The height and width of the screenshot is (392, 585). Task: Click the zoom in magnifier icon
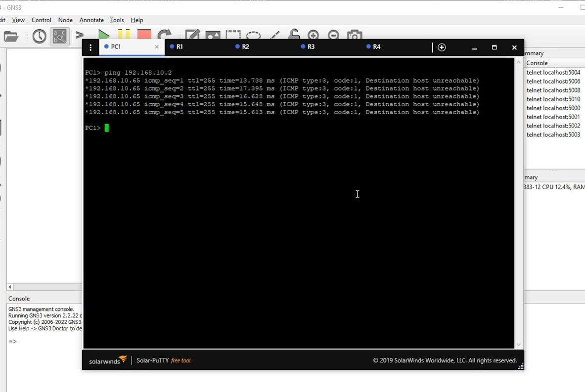tap(314, 35)
